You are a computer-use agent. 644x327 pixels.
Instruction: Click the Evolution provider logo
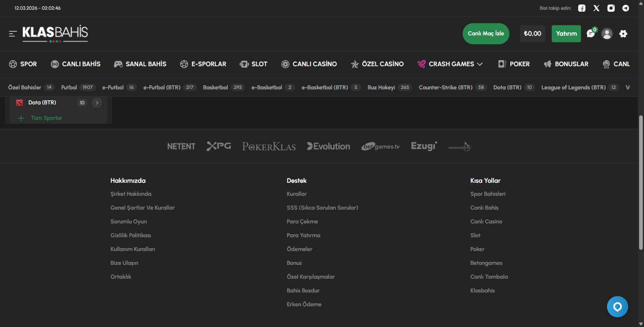329,146
